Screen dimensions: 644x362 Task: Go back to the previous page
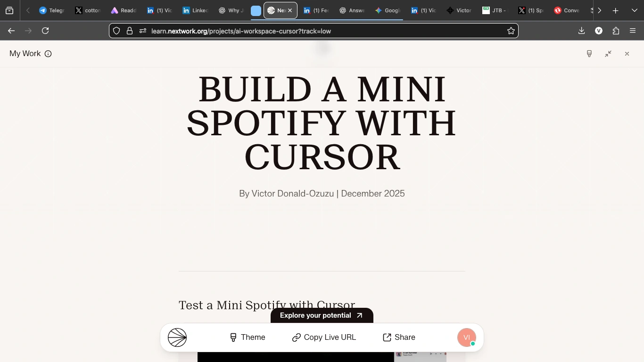pos(11,31)
